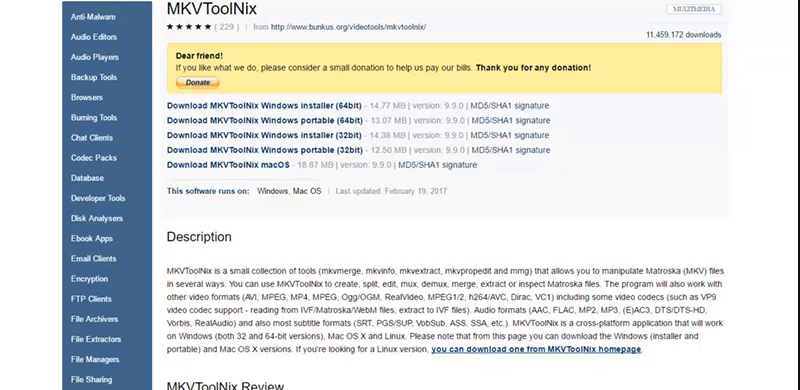800x390 pixels.
Task: Select Developer Tools in the sidebar
Action: tap(98, 198)
